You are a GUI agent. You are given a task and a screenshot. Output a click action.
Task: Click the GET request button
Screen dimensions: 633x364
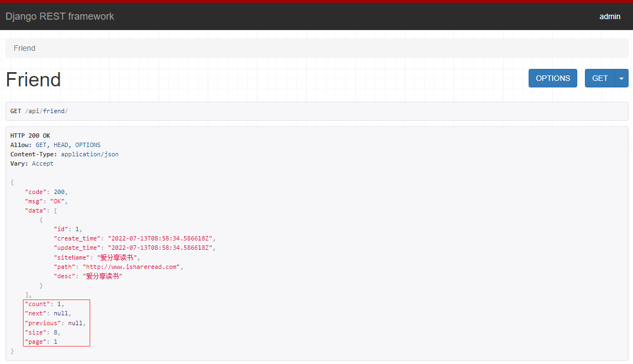pos(600,78)
